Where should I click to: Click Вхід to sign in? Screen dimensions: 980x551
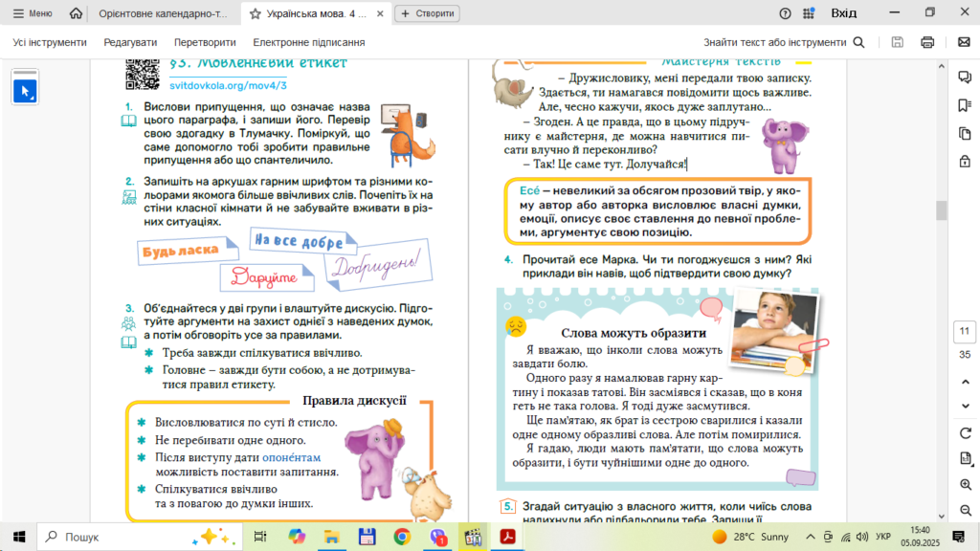[844, 13]
